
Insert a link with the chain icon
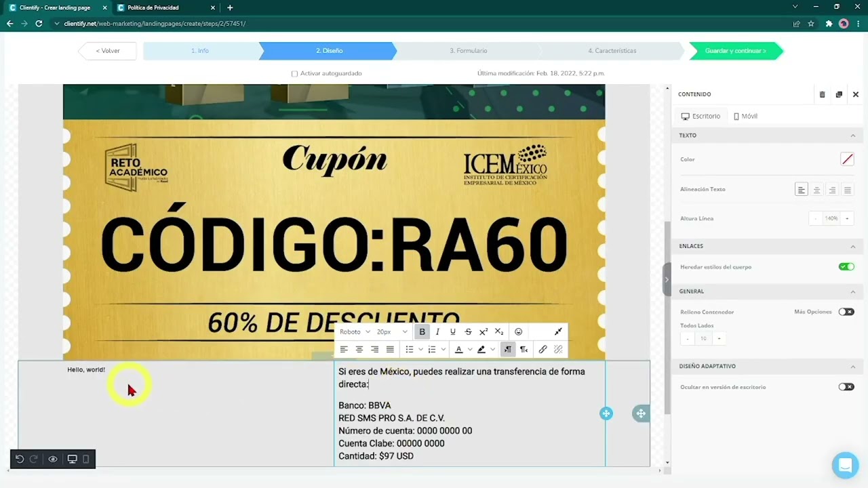click(x=542, y=350)
